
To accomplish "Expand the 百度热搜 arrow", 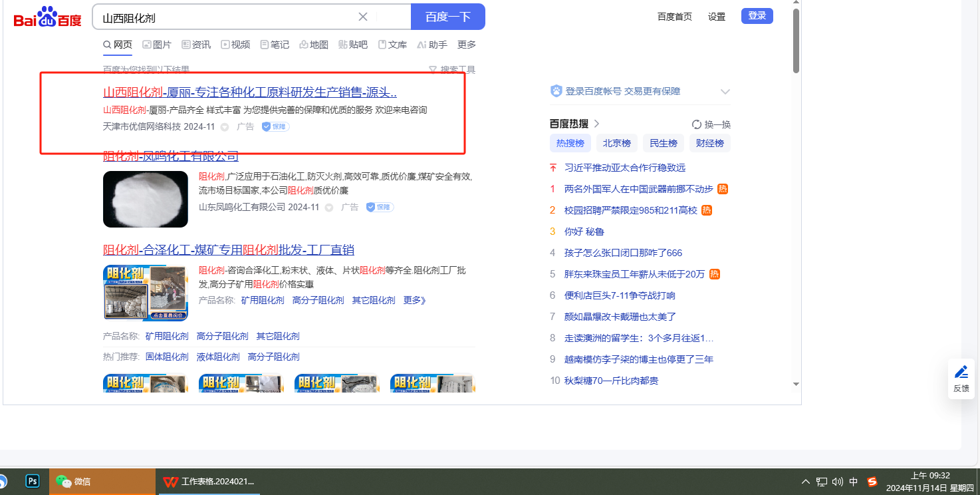I will [596, 124].
